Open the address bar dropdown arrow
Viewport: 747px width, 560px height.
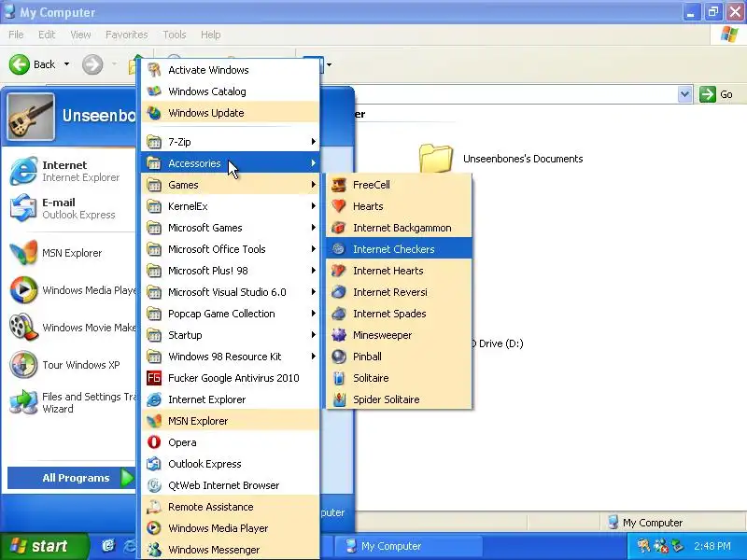click(x=684, y=94)
